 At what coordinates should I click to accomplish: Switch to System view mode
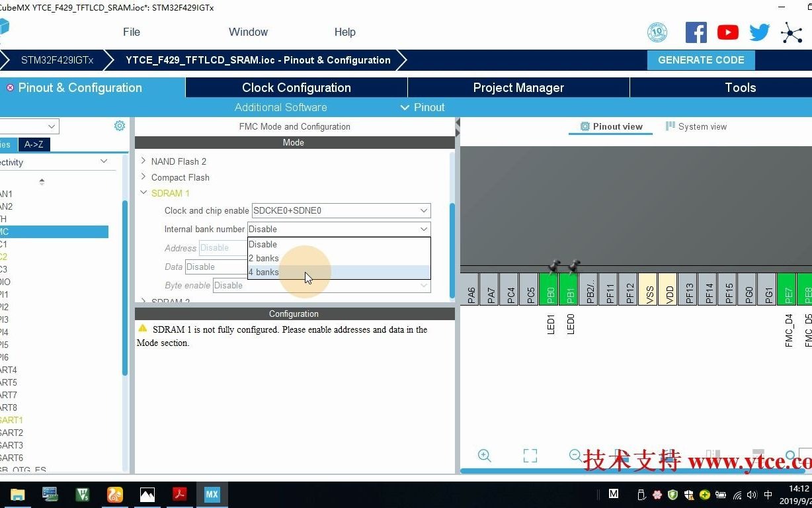[696, 126]
